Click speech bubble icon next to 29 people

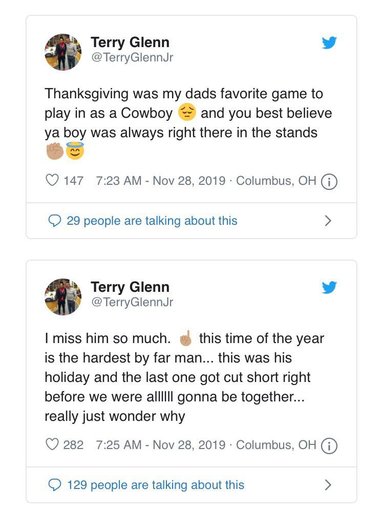(55, 221)
